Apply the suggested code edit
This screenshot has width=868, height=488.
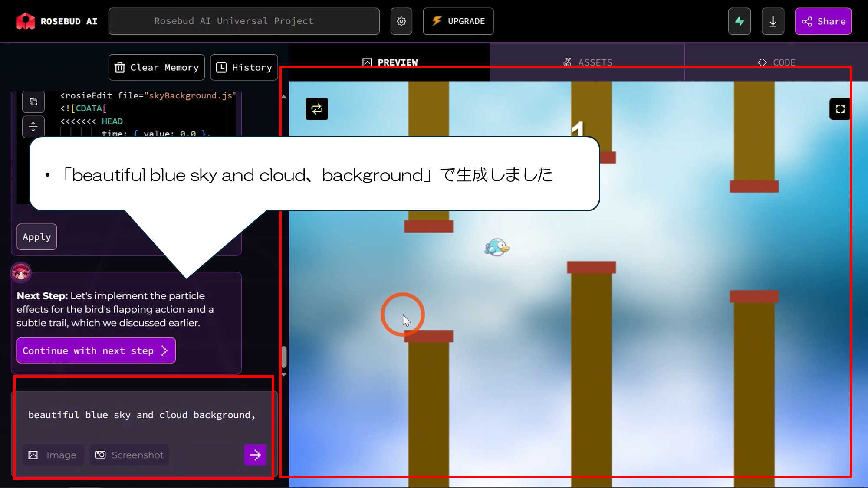pos(37,237)
